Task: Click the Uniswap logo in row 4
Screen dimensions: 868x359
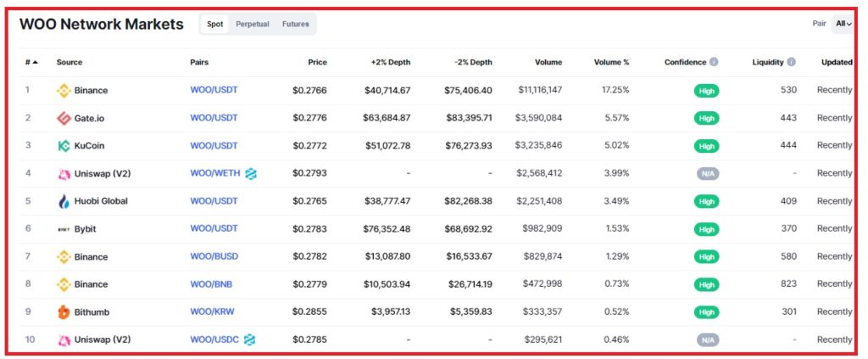Action: 64,173
